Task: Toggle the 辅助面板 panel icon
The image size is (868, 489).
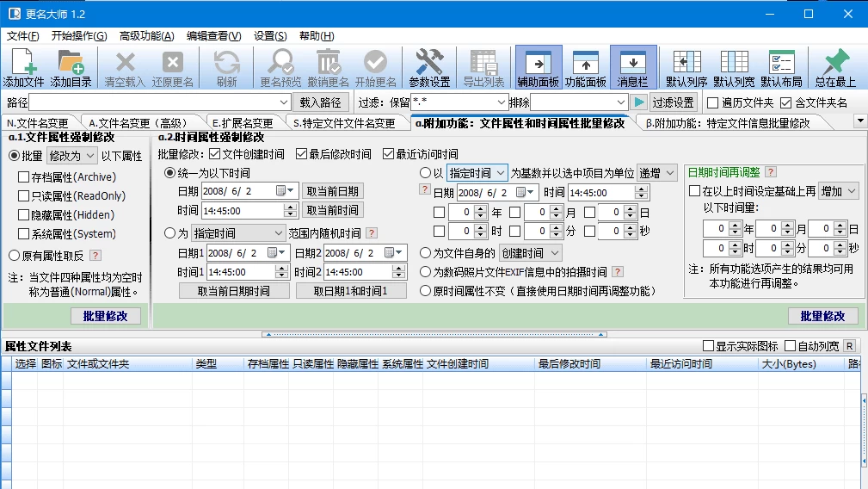Action: 539,62
